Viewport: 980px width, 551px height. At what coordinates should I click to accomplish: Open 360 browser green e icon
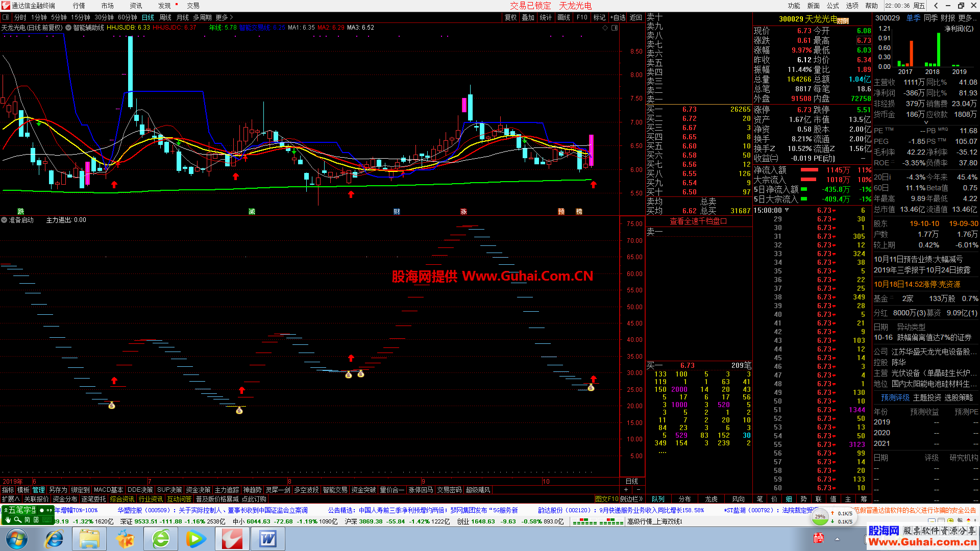[x=161, y=539]
